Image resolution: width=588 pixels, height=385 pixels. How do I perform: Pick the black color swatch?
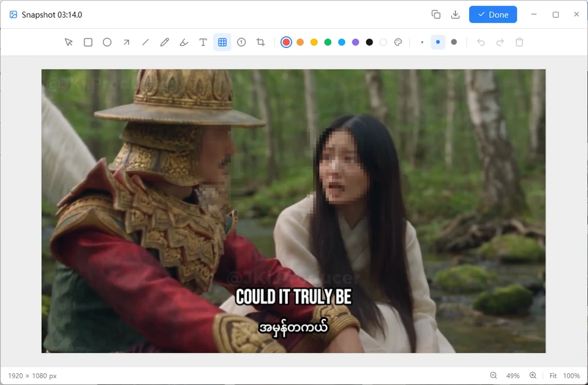pos(369,42)
